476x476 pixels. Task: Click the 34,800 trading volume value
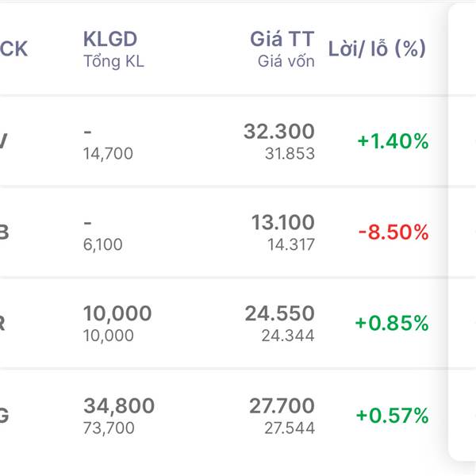119,406
